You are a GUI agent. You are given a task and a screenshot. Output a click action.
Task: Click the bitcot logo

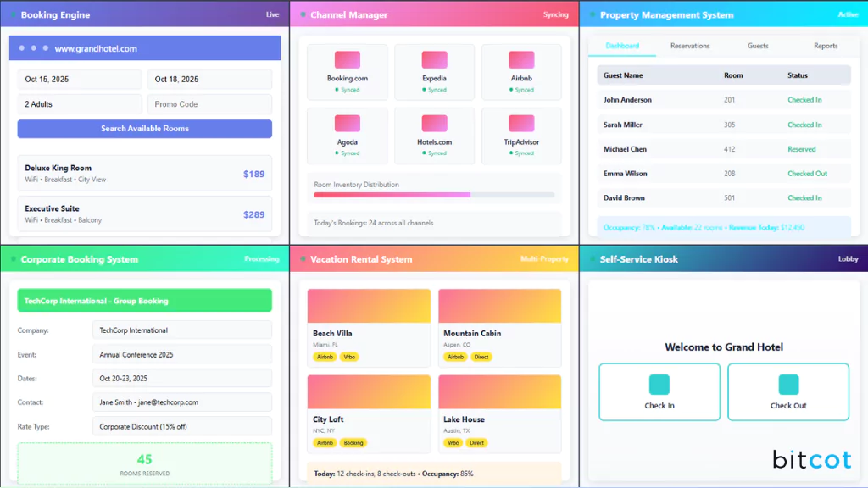click(811, 459)
